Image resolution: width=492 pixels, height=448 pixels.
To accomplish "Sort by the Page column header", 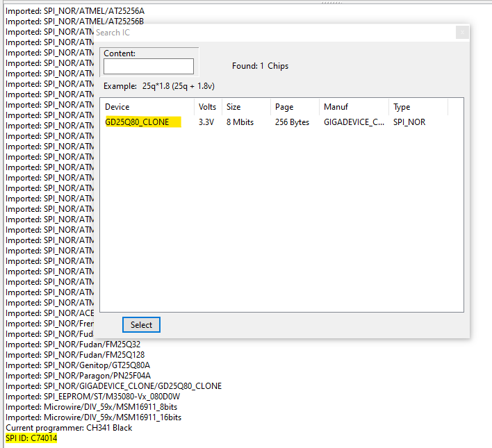I will tap(295, 107).
